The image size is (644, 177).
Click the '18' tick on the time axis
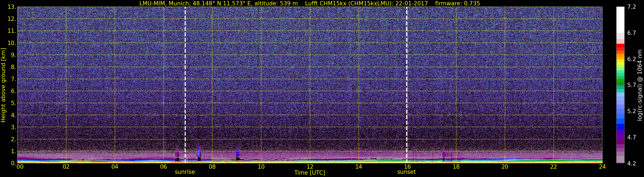tap(456, 167)
